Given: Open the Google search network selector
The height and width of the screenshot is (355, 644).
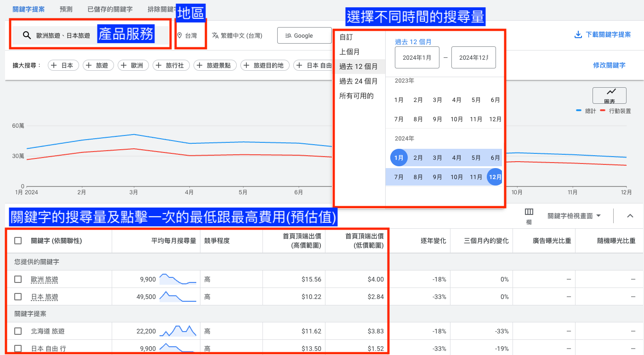Looking at the screenshot, I should (304, 35).
